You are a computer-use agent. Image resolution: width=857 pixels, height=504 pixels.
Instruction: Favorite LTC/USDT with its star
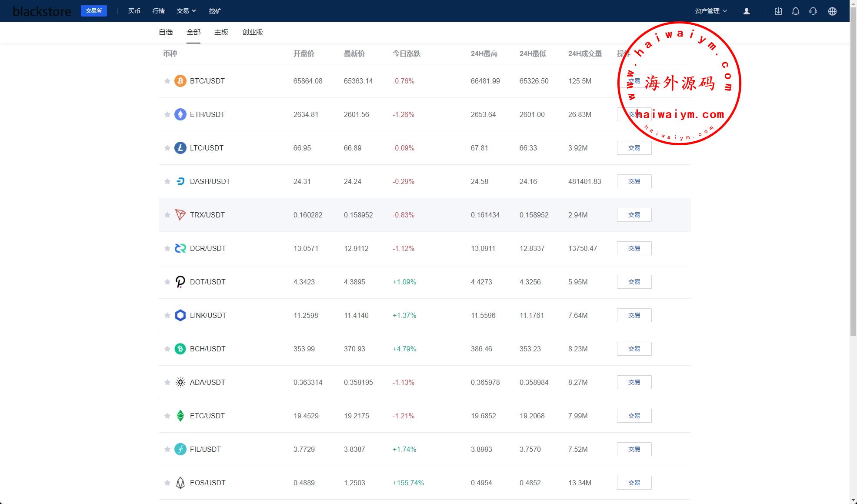point(167,148)
